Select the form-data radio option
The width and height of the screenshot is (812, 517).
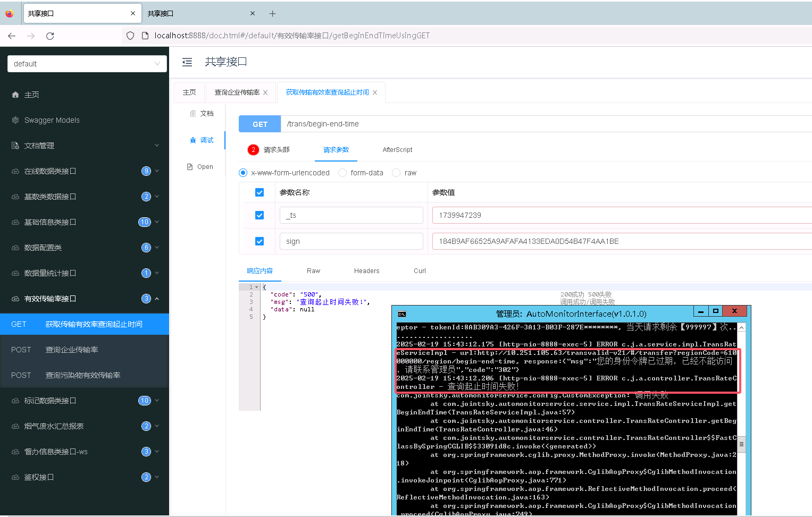342,173
